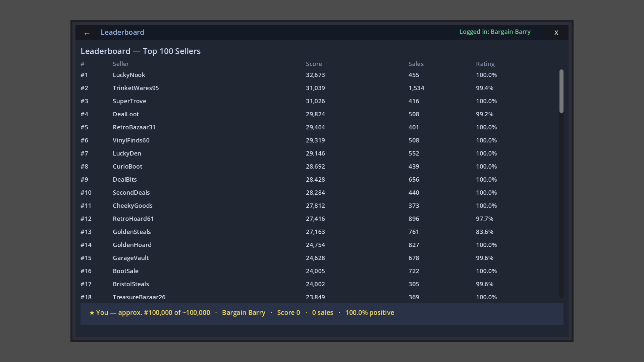Select seller RetroBazaar31
This screenshot has height=362, width=644.
[x=134, y=127]
